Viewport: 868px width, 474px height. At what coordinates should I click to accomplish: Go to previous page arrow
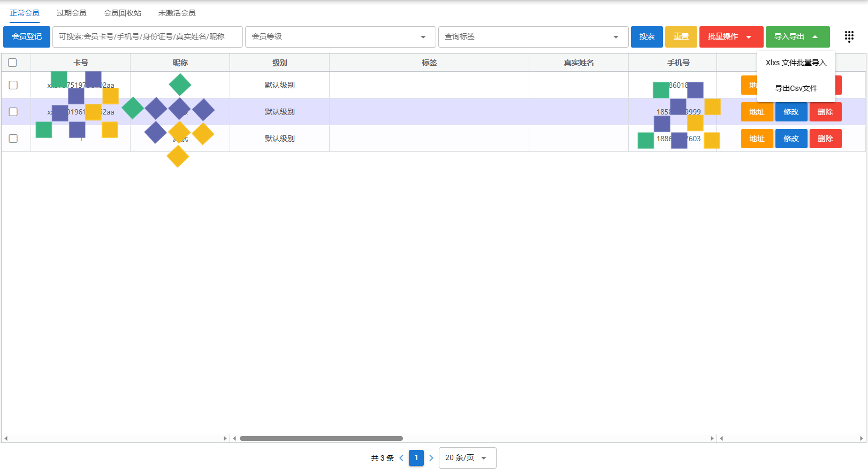click(x=401, y=458)
